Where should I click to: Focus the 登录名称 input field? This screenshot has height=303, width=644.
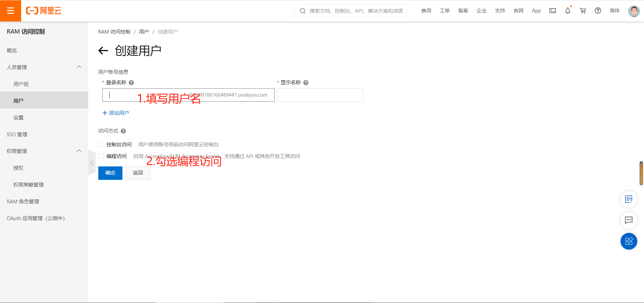[x=189, y=95]
